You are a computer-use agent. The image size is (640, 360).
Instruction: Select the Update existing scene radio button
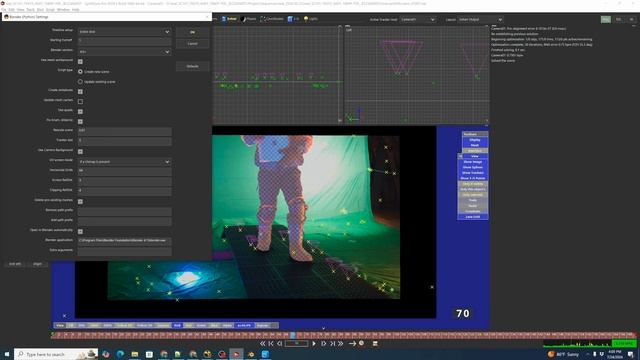coord(80,82)
